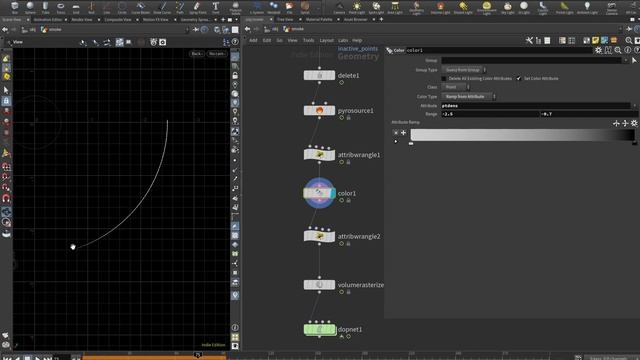
Task: Click the pyrosource1 node icon
Action: tap(319, 111)
